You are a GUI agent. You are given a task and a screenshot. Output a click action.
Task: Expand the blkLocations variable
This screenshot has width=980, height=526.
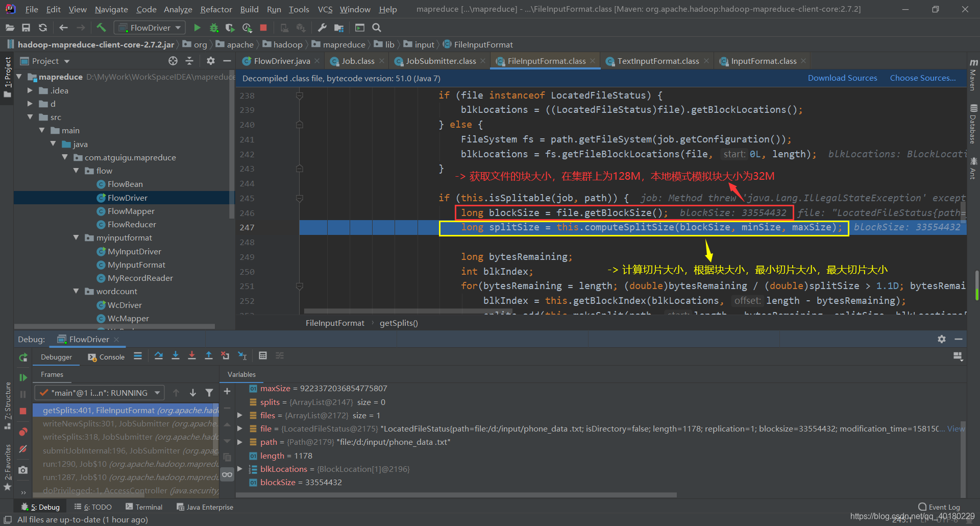pyautogui.click(x=239, y=469)
